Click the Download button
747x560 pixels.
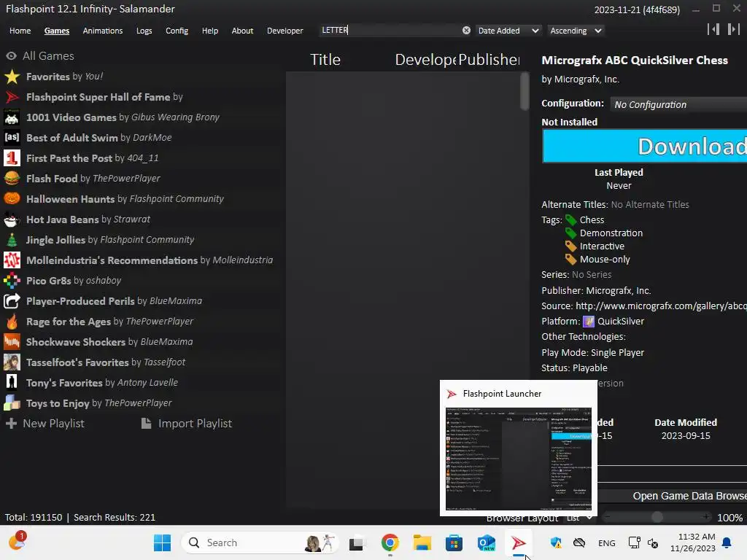click(x=644, y=146)
